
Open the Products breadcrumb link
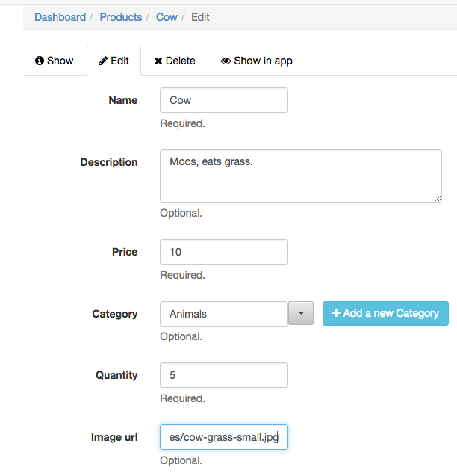coord(121,17)
